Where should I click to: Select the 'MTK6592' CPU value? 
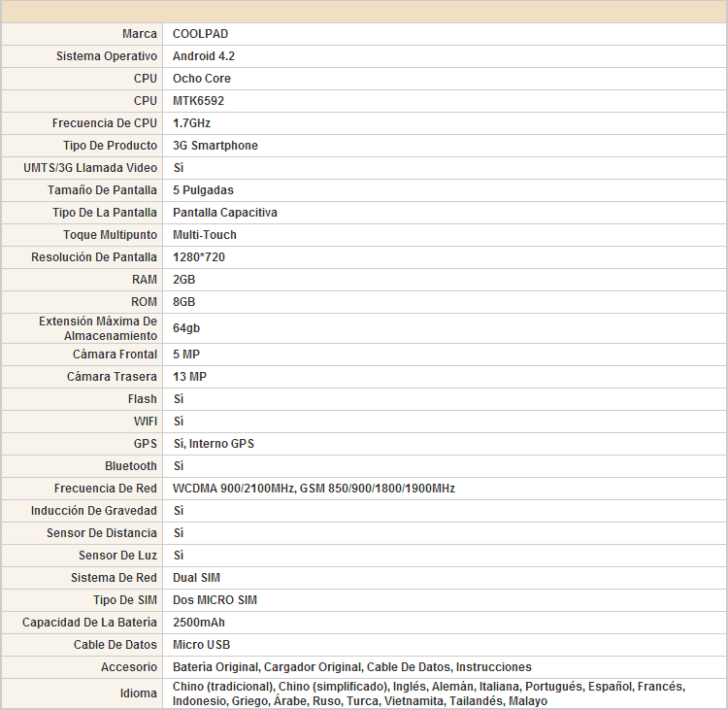point(198,101)
